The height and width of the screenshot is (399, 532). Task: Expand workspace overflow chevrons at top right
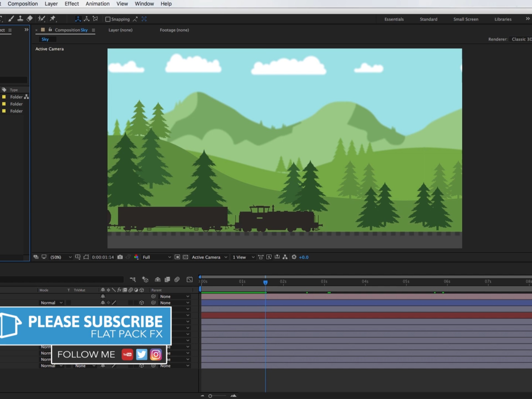528,19
